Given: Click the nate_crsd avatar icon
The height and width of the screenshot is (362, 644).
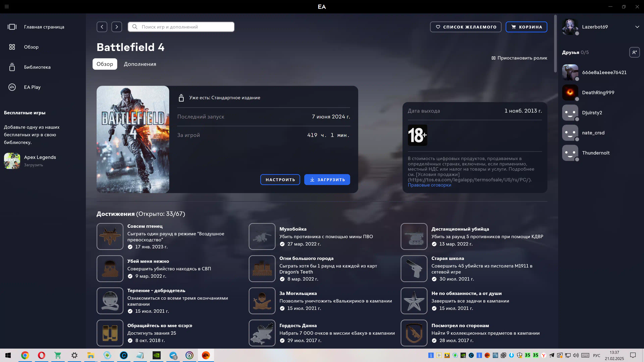Looking at the screenshot, I should click(570, 133).
